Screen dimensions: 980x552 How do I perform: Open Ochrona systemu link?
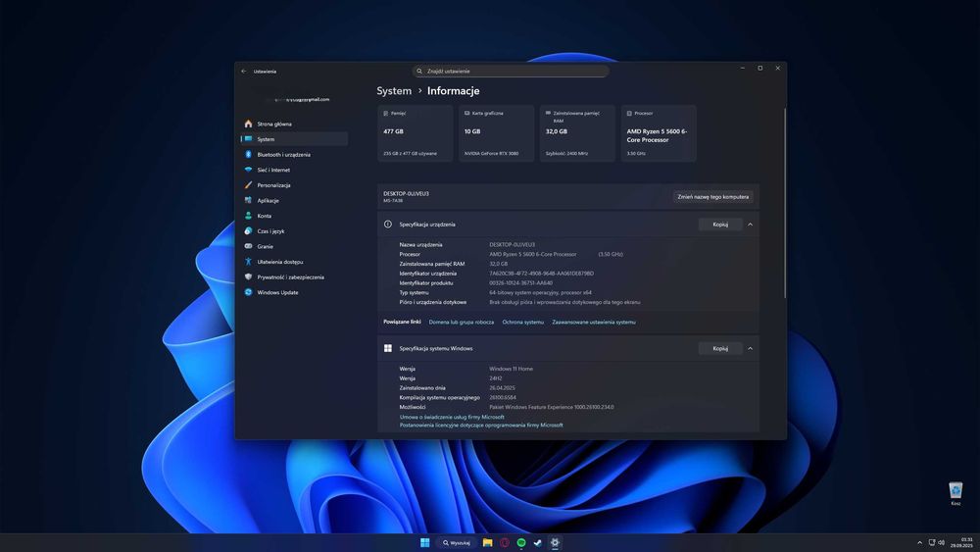pyautogui.click(x=523, y=322)
